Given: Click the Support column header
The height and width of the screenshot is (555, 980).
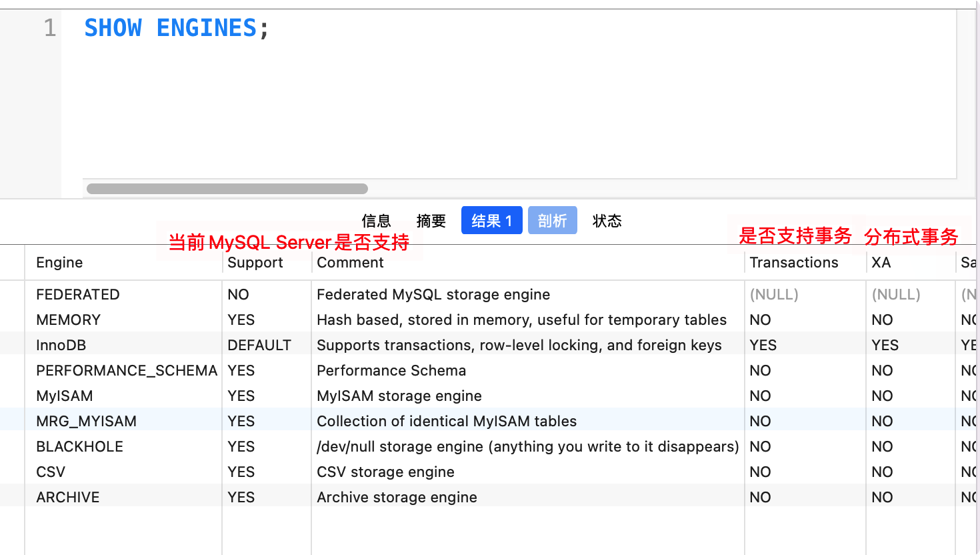Looking at the screenshot, I should click(255, 262).
